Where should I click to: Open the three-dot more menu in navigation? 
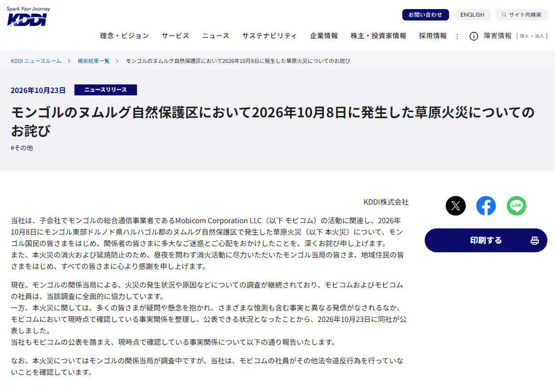click(457, 36)
